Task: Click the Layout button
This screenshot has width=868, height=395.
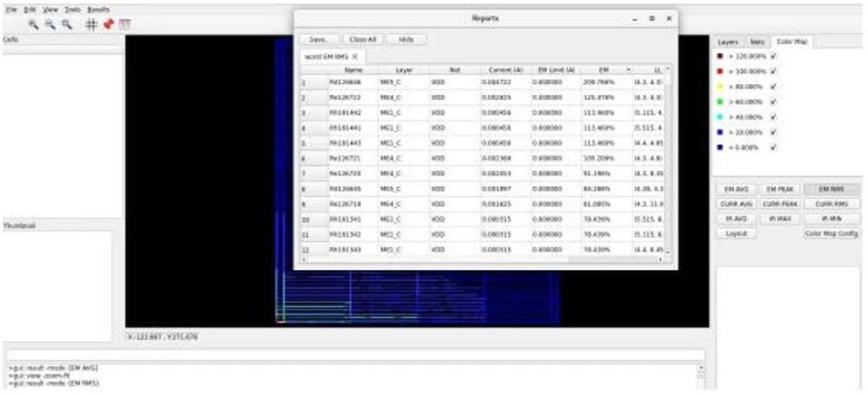Action: [x=737, y=234]
